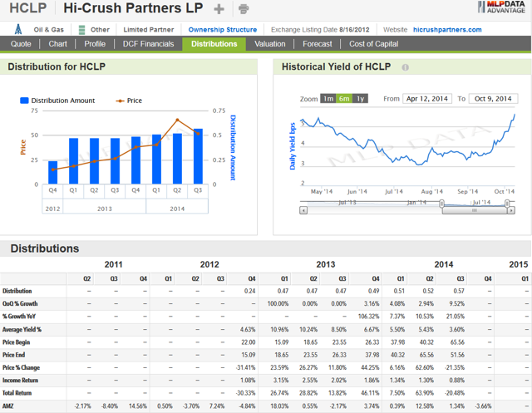The image size is (532, 413).
Task: Open the DCF Financials tab
Action: (x=148, y=44)
